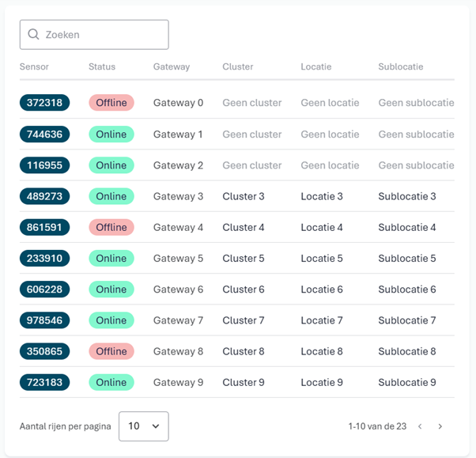The height and width of the screenshot is (458, 476).
Task: Select the Gateway 9 cell
Action: coord(178,382)
